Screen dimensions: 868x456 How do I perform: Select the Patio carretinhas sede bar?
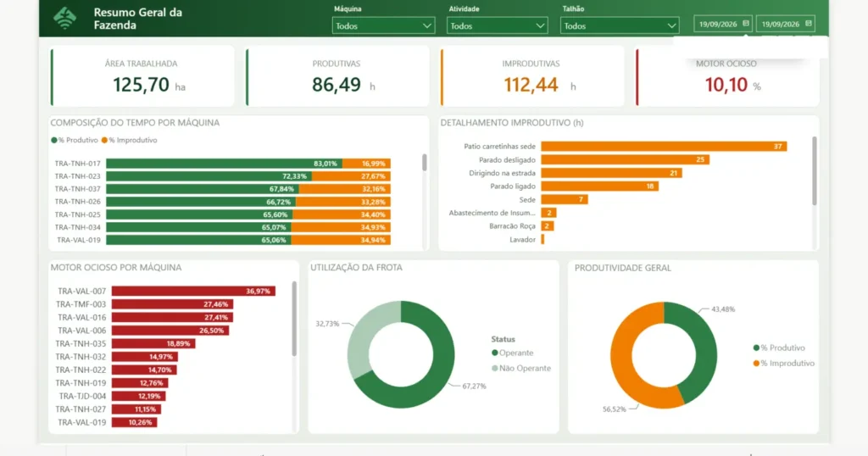[x=664, y=146]
